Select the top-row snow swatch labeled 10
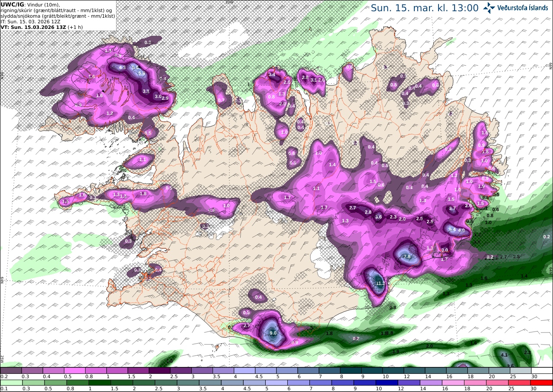 393,370
